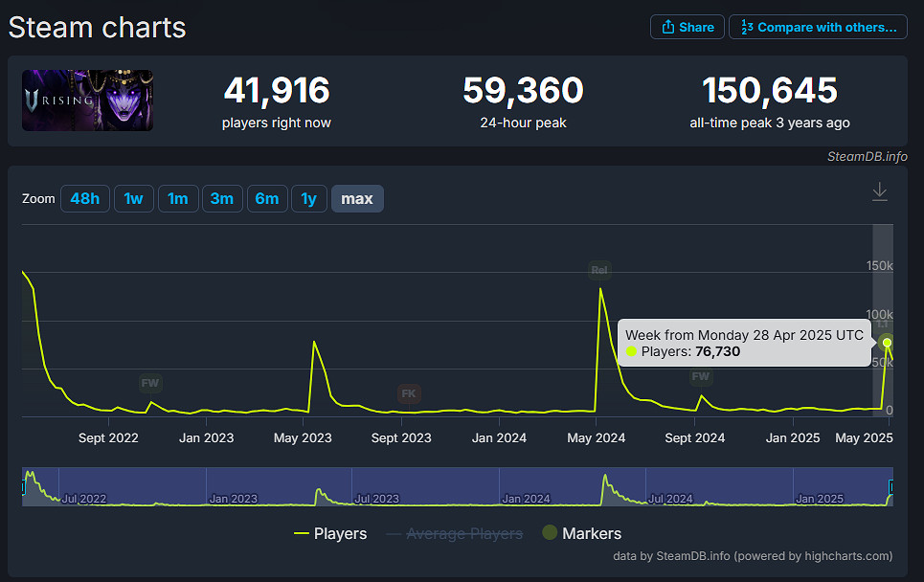924x582 pixels.
Task: Click the FW marker near Sept 2024
Action: click(701, 377)
